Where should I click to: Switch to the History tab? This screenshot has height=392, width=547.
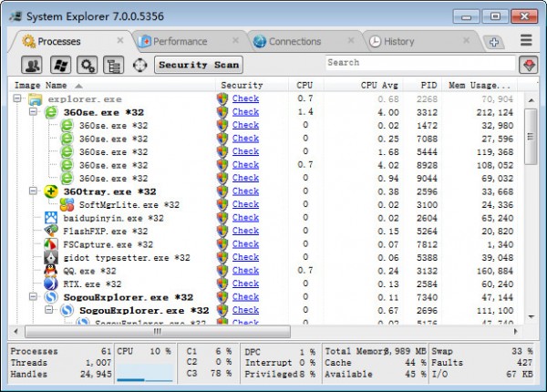coord(420,41)
